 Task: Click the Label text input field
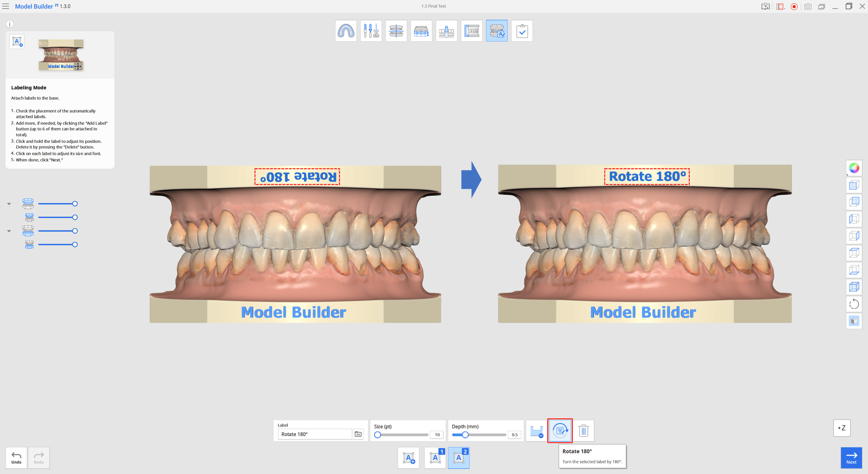pyautogui.click(x=315, y=434)
